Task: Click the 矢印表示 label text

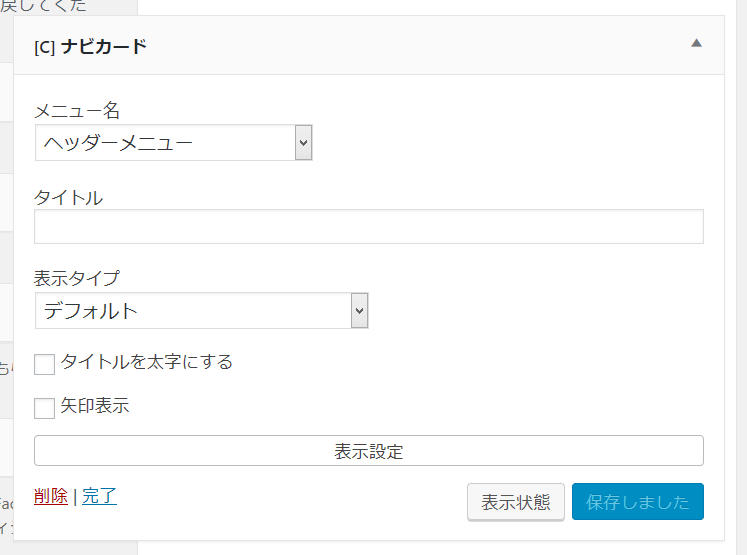Action: point(95,406)
